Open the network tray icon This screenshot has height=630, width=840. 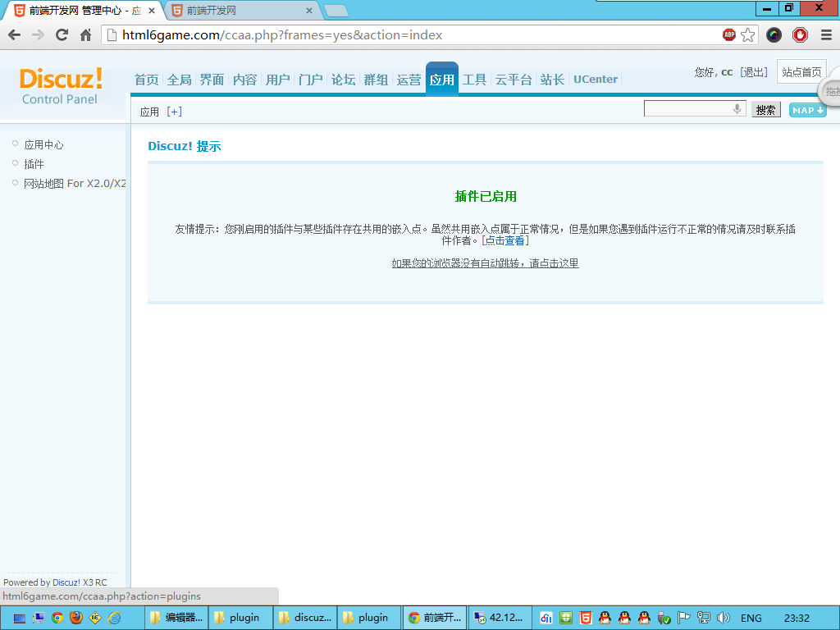coord(704,619)
